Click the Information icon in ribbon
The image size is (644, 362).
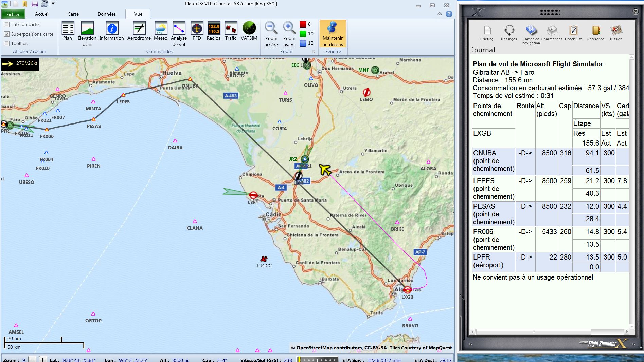111,31
